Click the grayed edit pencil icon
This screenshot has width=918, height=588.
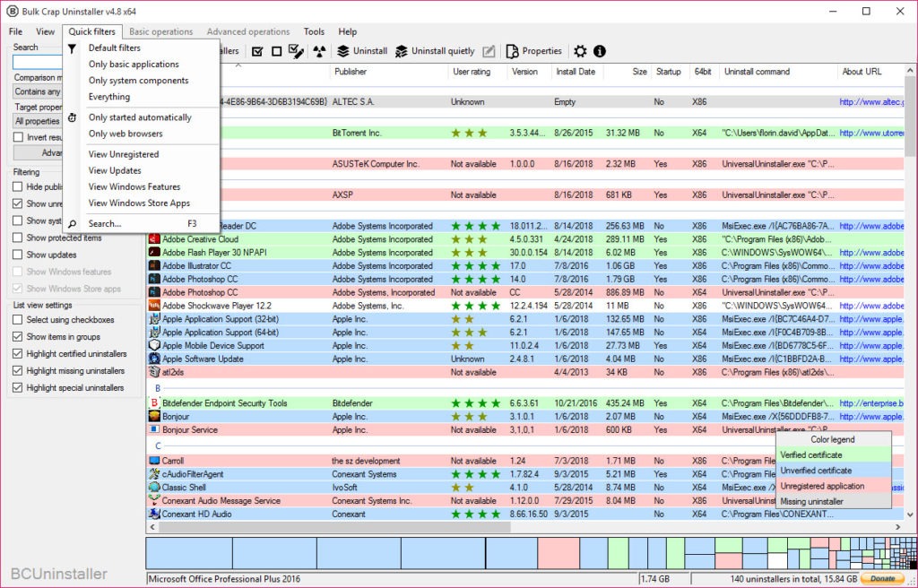click(489, 51)
